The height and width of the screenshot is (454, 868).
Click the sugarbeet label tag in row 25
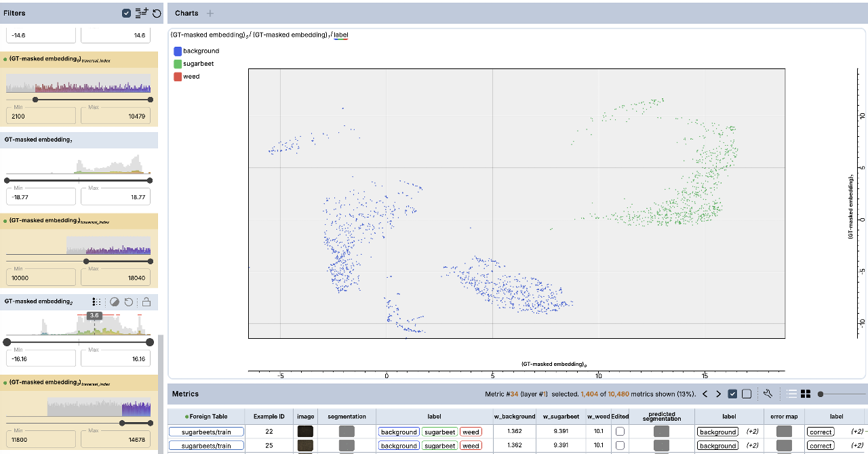coord(439,446)
